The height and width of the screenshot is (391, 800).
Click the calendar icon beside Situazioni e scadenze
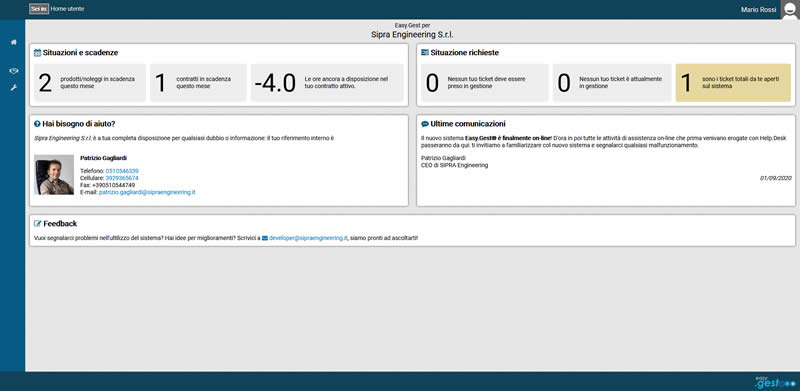[x=37, y=53]
